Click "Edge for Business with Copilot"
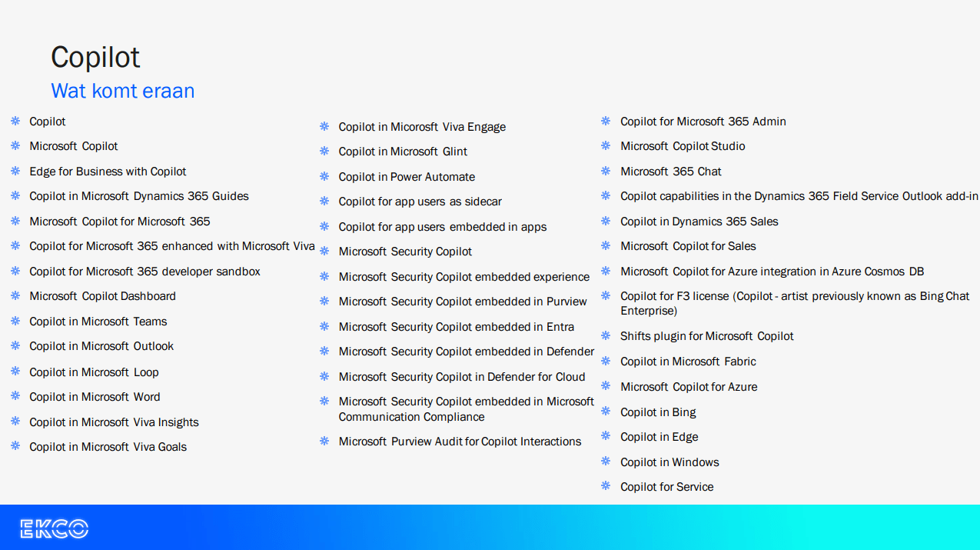 point(108,171)
